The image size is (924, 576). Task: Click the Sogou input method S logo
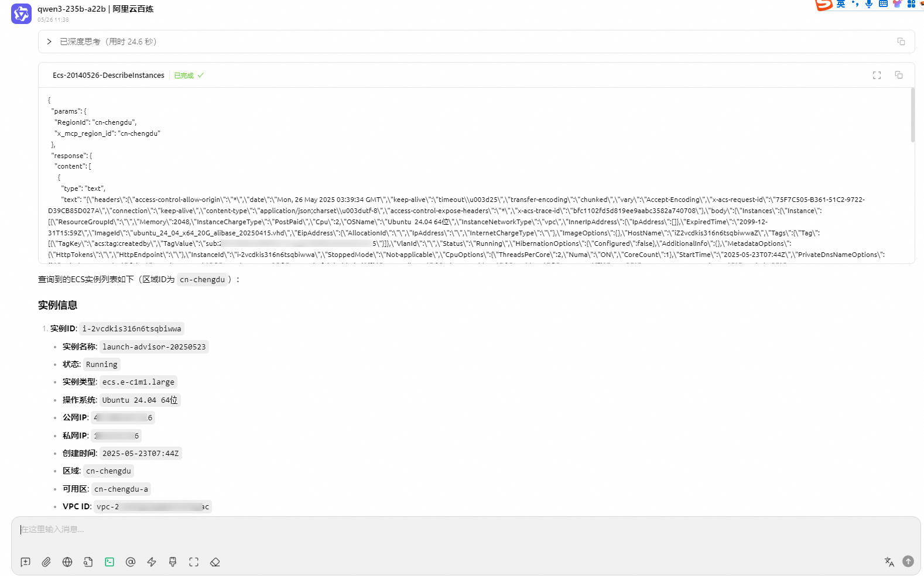point(824,5)
